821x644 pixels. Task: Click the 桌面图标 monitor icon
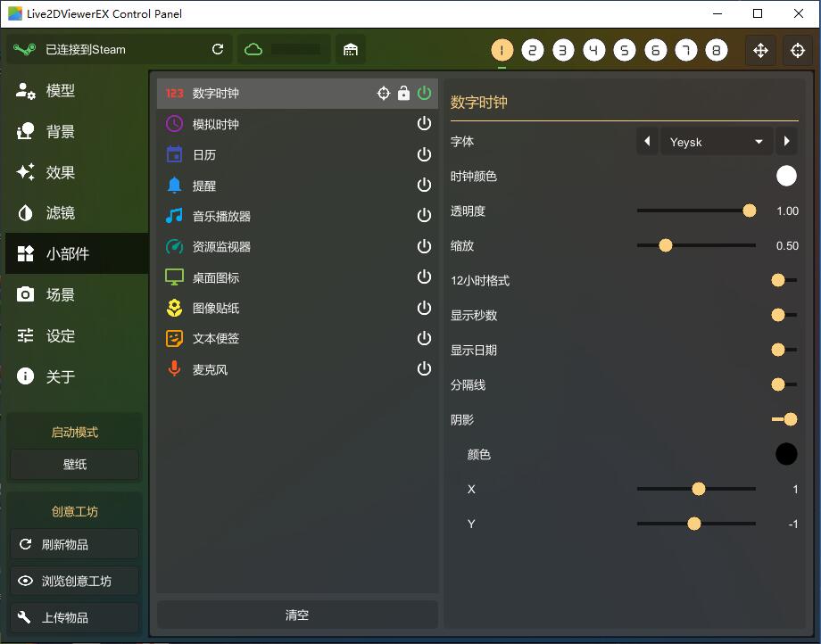coord(174,277)
